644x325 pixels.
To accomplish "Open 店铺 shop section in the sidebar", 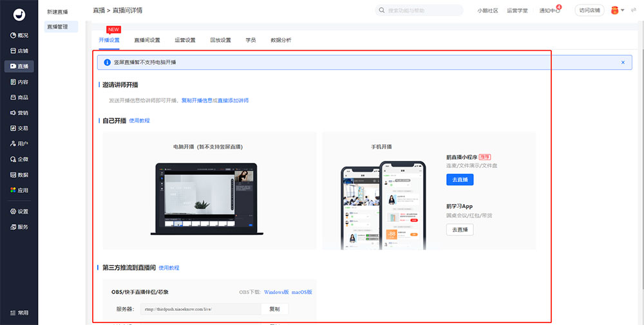I will 19,50.
